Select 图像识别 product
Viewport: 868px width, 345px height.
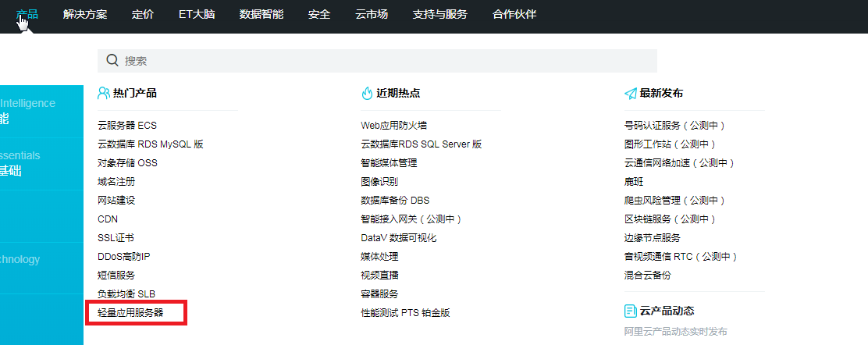(379, 182)
